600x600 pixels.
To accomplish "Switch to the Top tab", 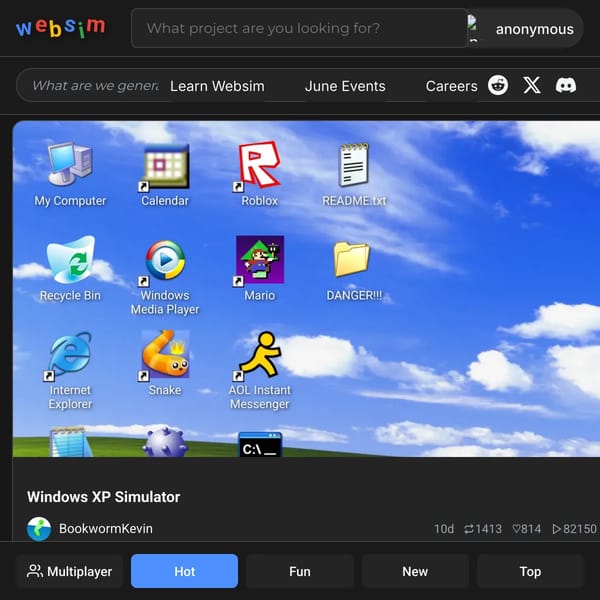I will [x=530, y=571].
